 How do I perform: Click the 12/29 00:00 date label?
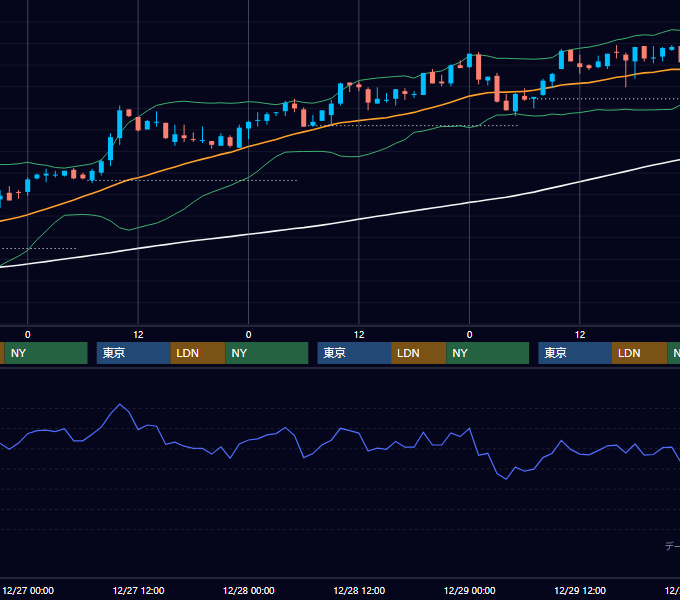tap(470, 590)
